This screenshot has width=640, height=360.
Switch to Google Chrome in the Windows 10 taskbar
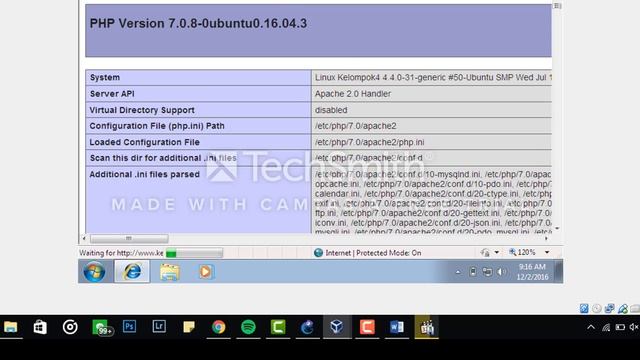click(x=219, y=327)
